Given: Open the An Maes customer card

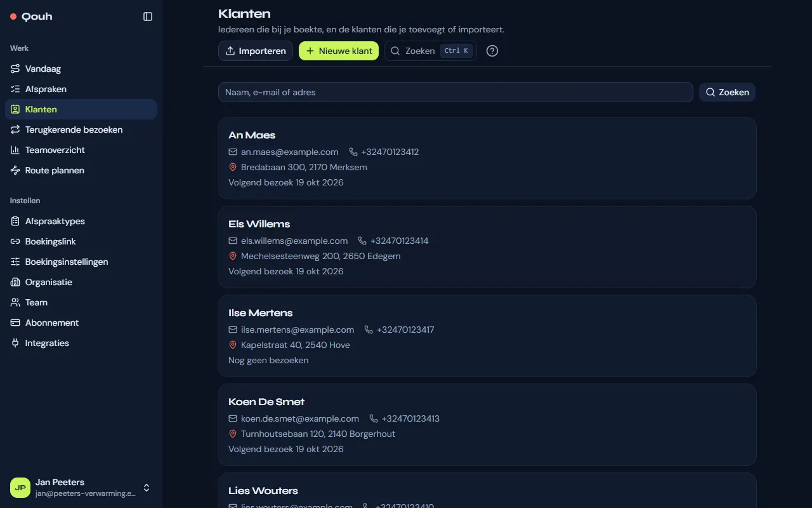Looking at the screenshot, I should coord(487,158).
